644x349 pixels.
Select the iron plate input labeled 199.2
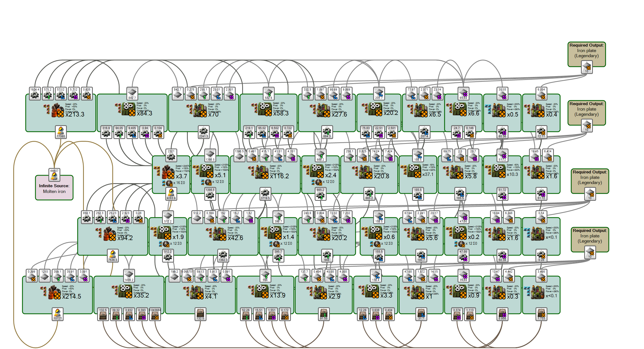point(174,276)
